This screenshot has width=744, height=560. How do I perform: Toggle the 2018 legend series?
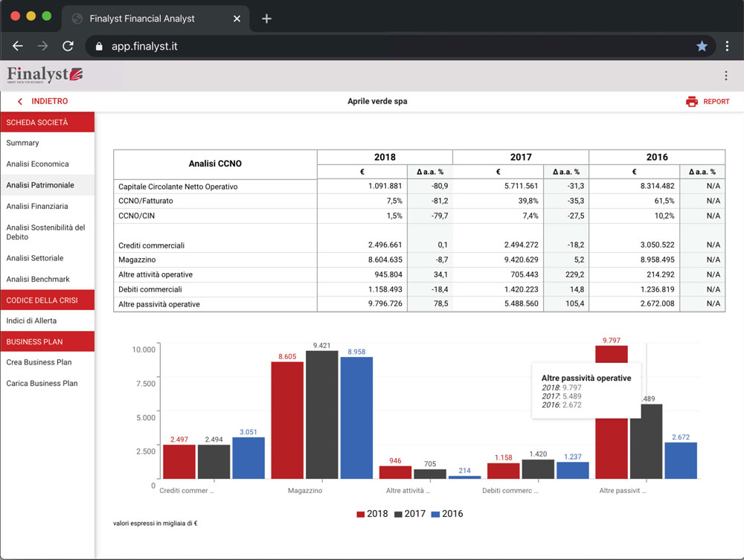pos(372,514)
